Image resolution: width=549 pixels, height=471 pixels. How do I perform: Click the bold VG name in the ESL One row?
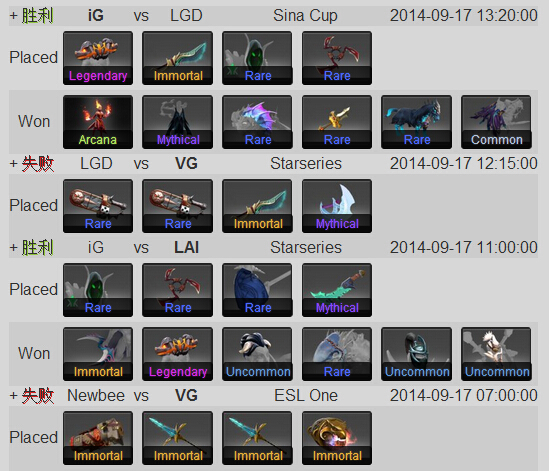(x=186, y=396)
